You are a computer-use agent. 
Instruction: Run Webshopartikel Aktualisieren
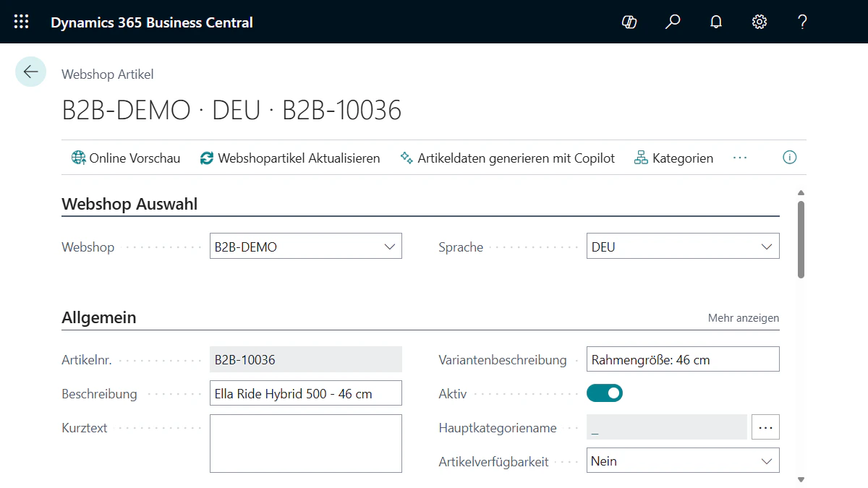pos(290,158)
